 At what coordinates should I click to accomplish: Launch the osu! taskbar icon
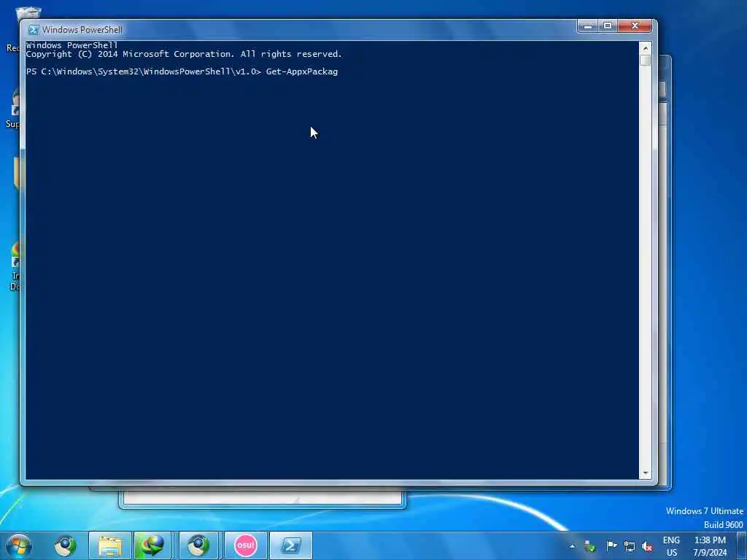pyautogui.click(x=246, y=545)
